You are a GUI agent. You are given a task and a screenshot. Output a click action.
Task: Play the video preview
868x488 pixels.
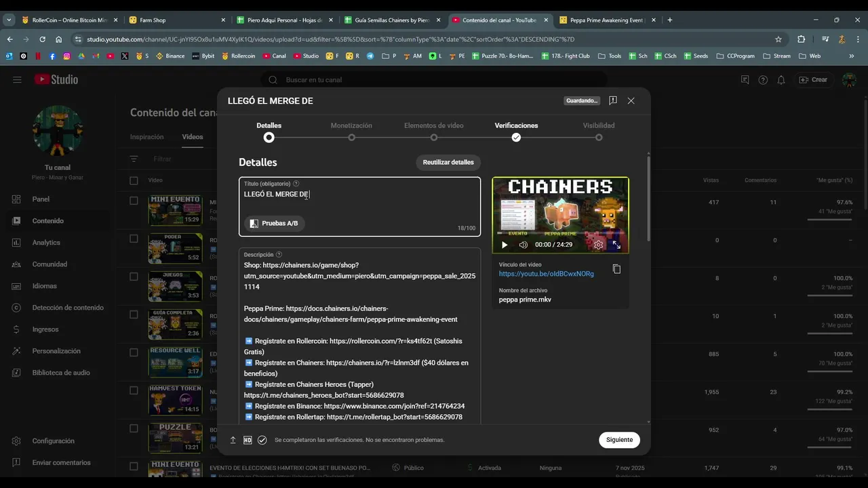point(504,245)
